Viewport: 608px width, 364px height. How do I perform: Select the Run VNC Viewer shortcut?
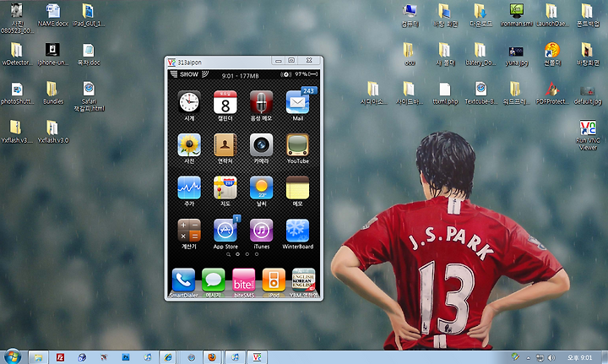tap(588, 135)
